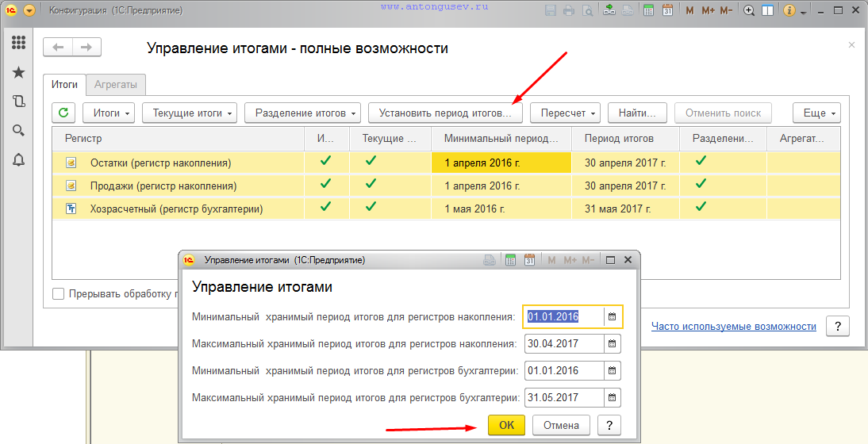This screenshot has height=444, width=868.
Task: Click the M+ memory add button in main window
Action: point(708,10)
